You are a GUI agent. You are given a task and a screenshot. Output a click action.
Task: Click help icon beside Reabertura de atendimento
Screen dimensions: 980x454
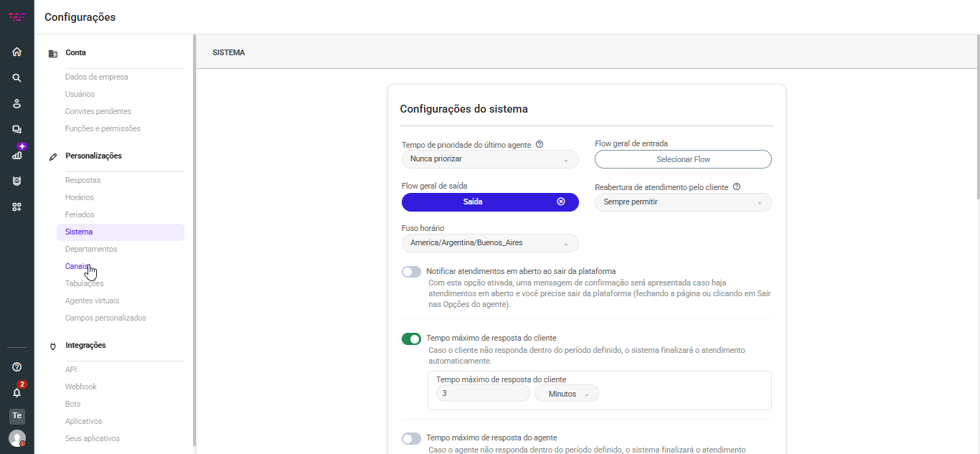coord(737,186)
